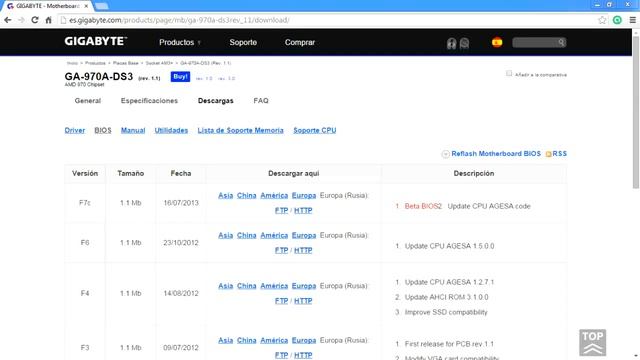Download F6 BIOS from Europa server
The width and height of the screenshot is (640, 360).
pyautogui.click(x=304, y=236)
